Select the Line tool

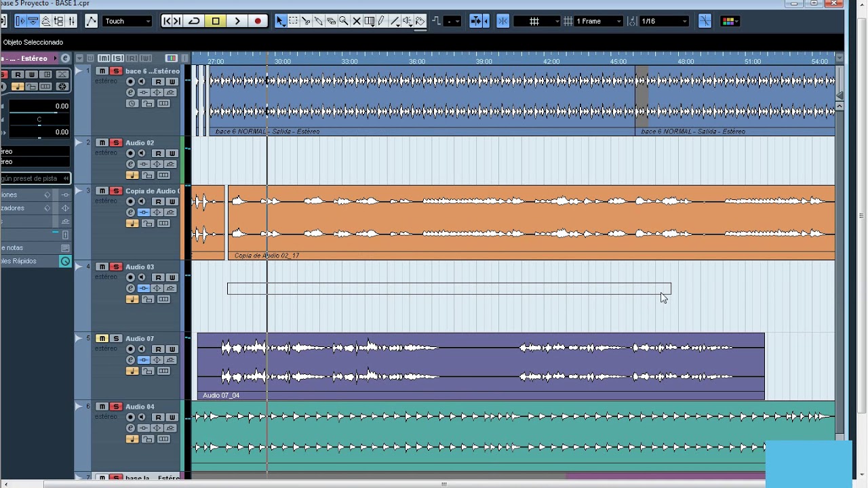395,21
